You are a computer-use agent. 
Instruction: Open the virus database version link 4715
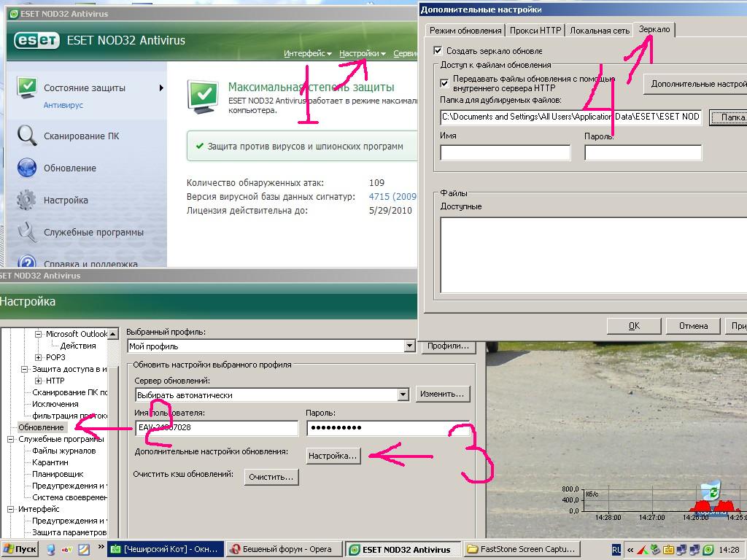(x=392, y=197)
